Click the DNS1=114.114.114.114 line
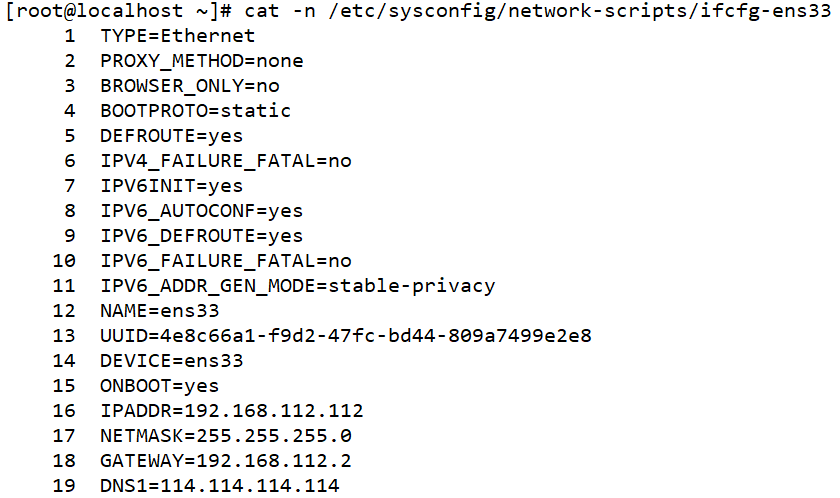 pos(220,486)
